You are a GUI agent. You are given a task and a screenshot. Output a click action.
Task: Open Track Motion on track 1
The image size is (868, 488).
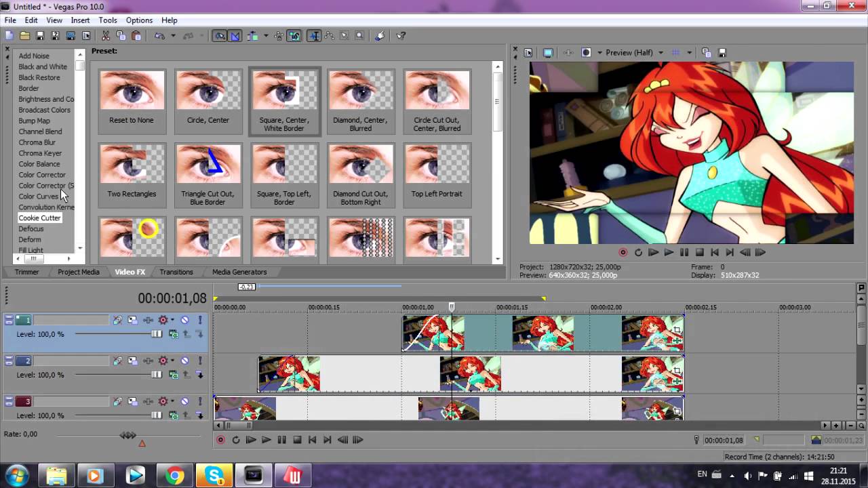pyautogui.click(x=132, y=320)
